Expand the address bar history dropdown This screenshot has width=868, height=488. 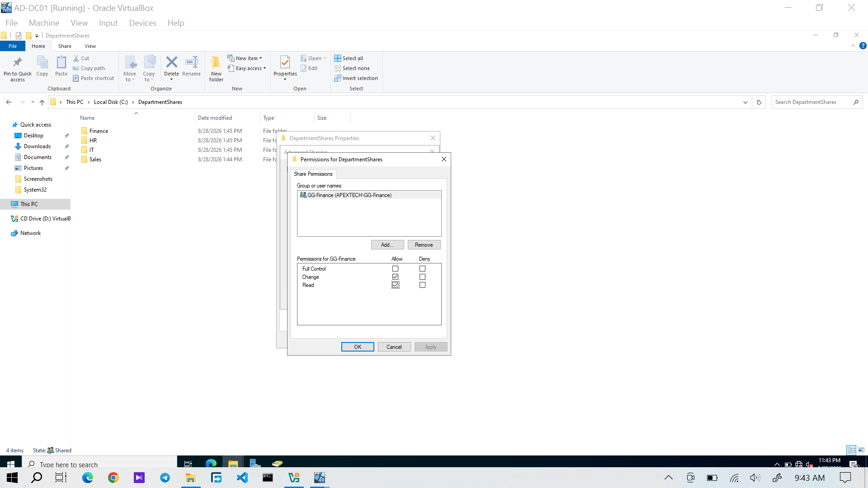[x=745, y=102]
